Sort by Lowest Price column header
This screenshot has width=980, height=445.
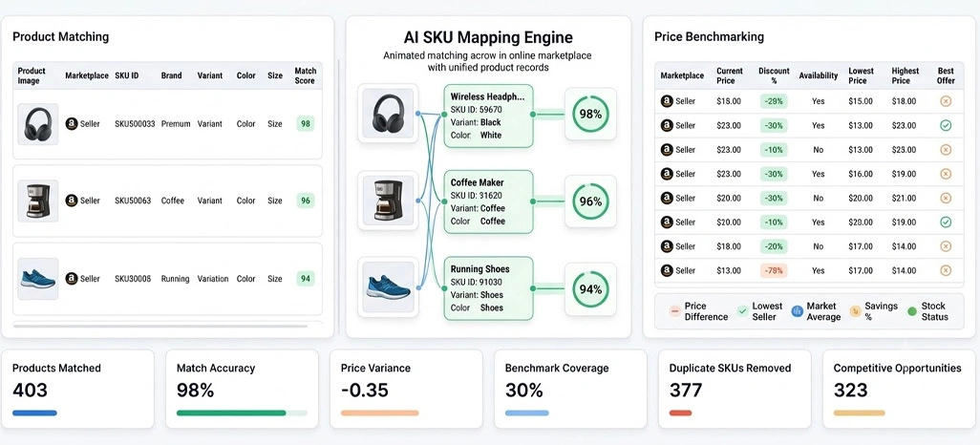pyautogui.click(x=862, y=75)
